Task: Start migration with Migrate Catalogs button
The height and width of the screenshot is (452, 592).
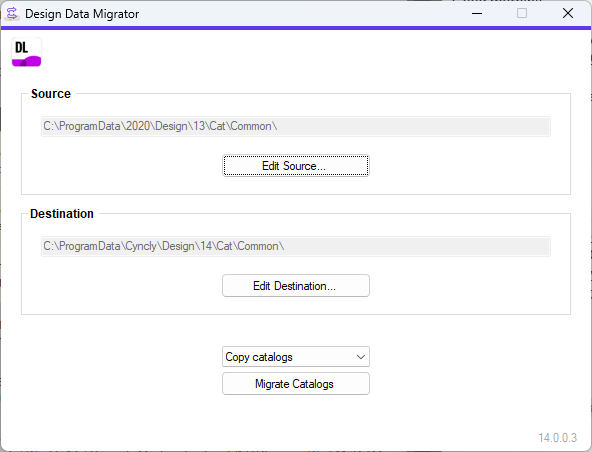Action: click(296, 384)
